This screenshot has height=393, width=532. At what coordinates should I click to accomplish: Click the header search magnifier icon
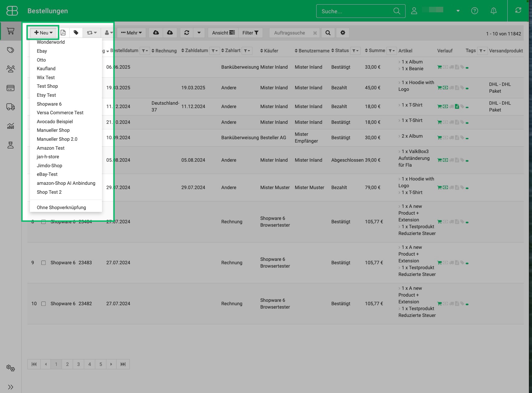click(x=397, y=11)
